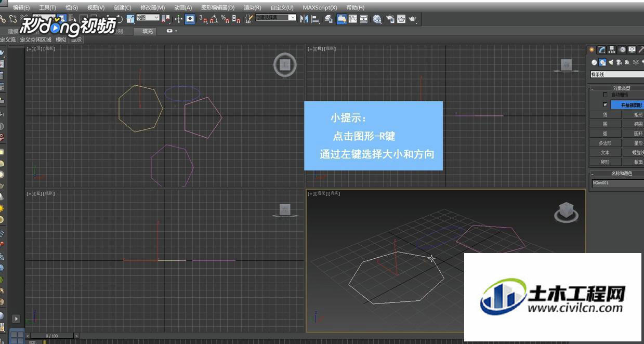The width and height of the screenshot is (644, 344).
Task: Open the 工具(T) menu
Action: pyautogui.click(x=48, y=8)
